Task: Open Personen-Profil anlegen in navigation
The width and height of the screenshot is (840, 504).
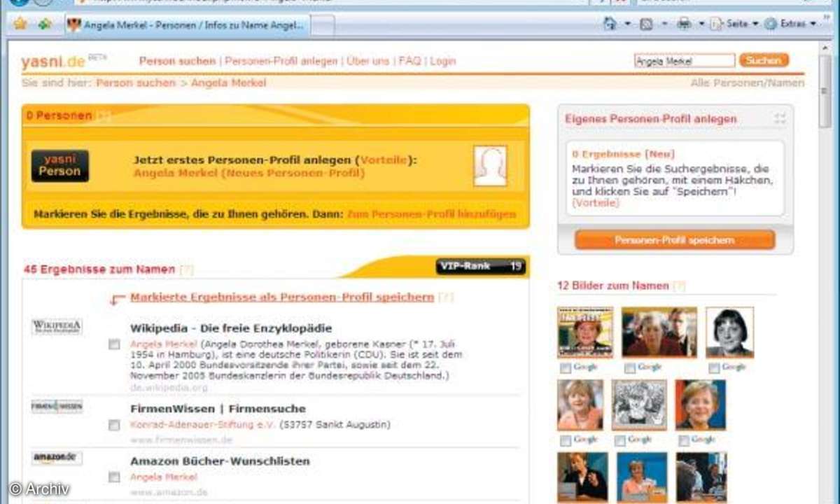Action: pos(281,61)
